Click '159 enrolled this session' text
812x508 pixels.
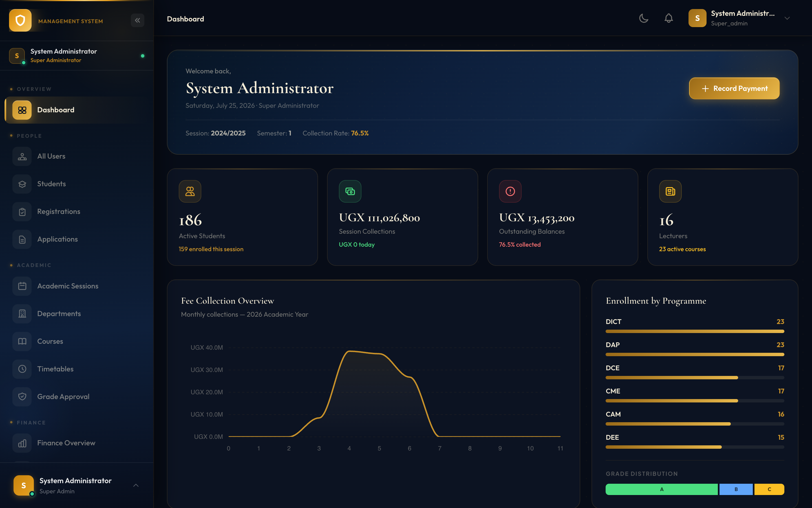[x=211, y=249]
